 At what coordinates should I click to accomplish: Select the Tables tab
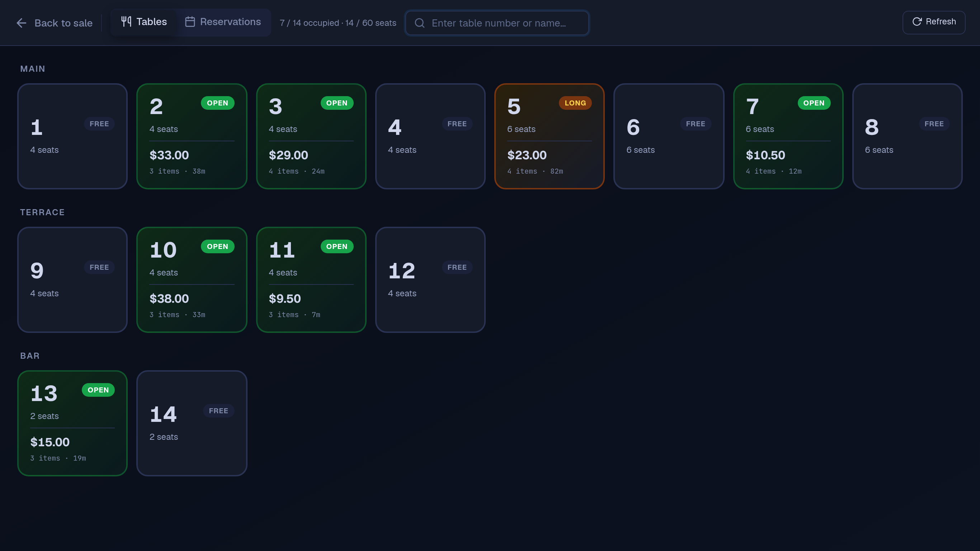144,22
